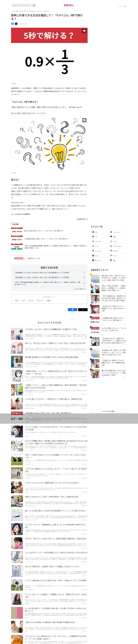
Task: Open the gallery icon on the lightbulb illustration
Action: (x=84, y=120)
